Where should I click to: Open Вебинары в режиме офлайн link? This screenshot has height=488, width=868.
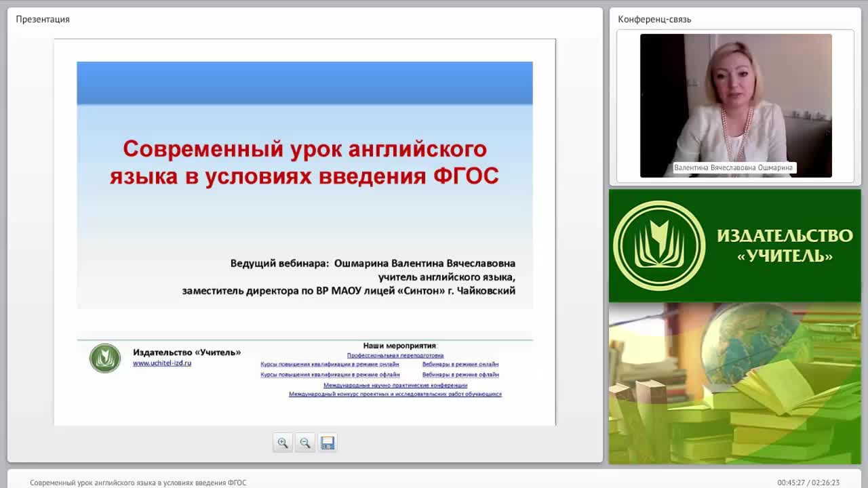(x=460, y=374)
